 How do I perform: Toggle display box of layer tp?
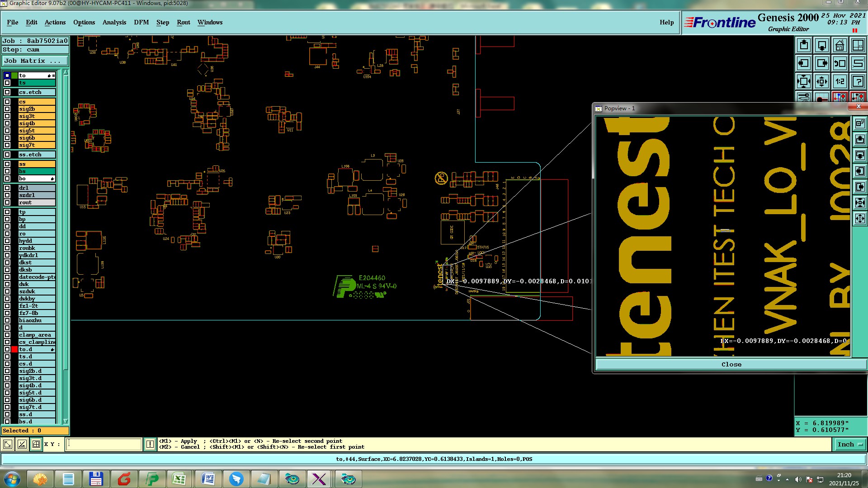click(7, 212)
